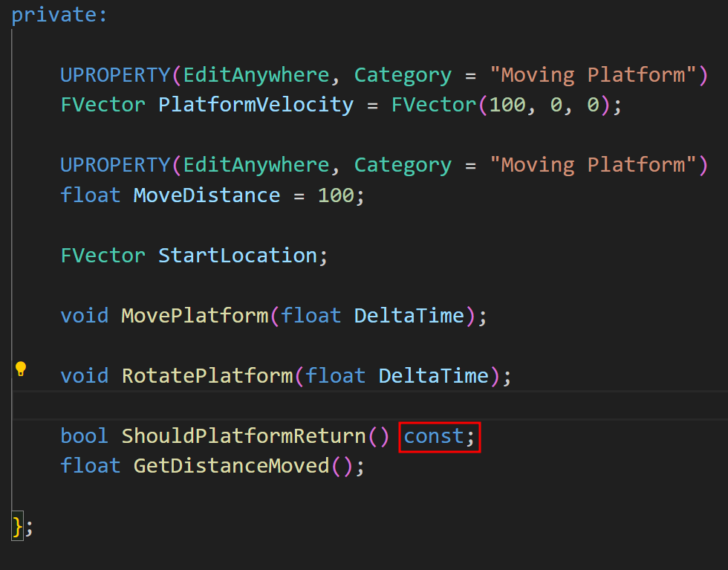This screenshot has height=570, width=728.
Task: Click the value '100' in MoveDistance assignment
Action: 336,195
